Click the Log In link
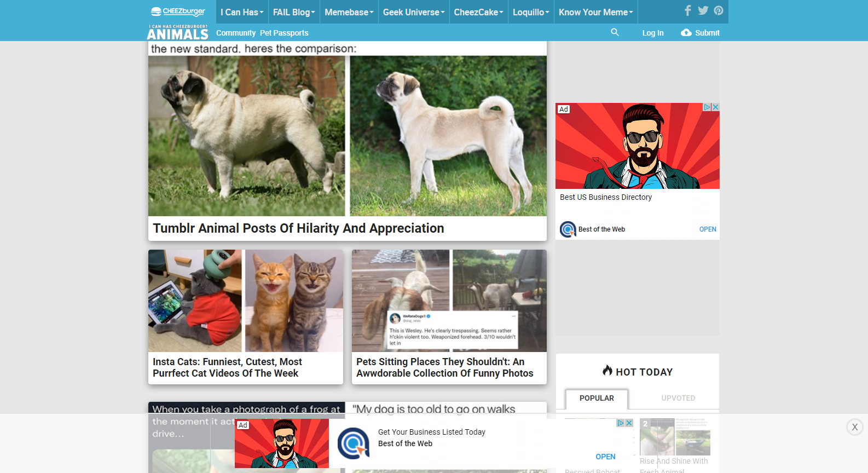The height and width of the screenshot is (473, 868). [652, 33]
